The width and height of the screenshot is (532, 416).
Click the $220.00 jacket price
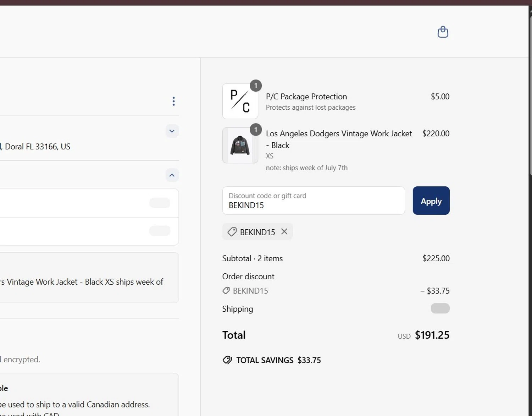point(436,133)
